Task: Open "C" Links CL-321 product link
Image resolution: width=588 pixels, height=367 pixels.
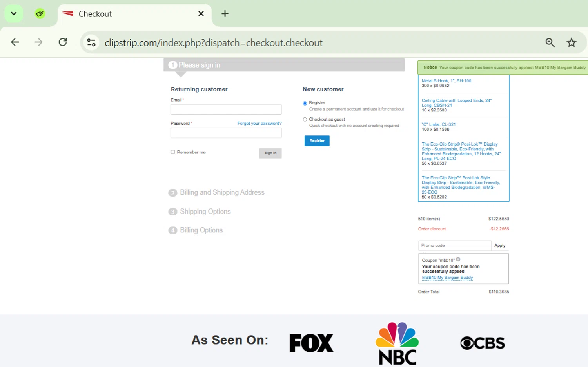Action: [439, 124]
